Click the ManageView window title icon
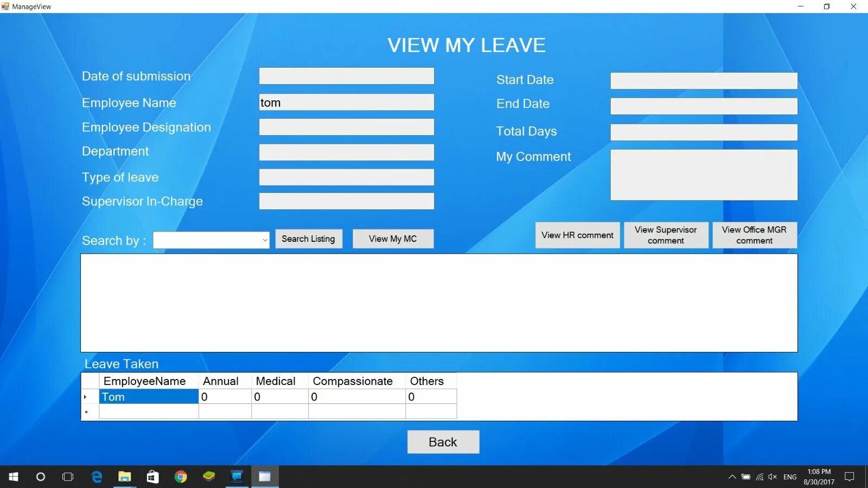Viewport: 868px width, 488px height. [5, 7]
